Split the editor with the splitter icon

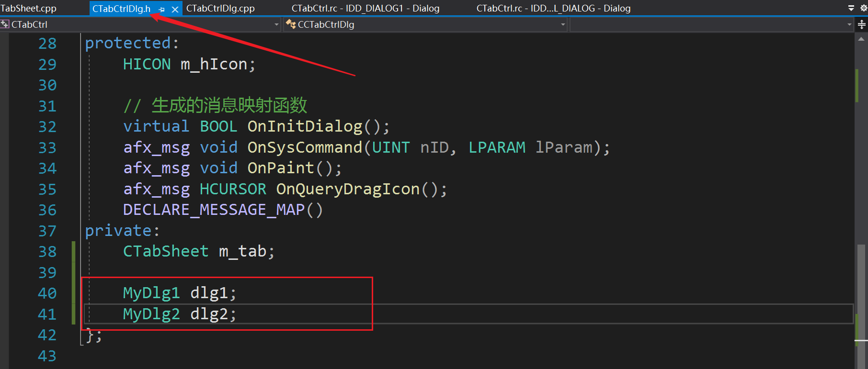click(x=861, y=24)
